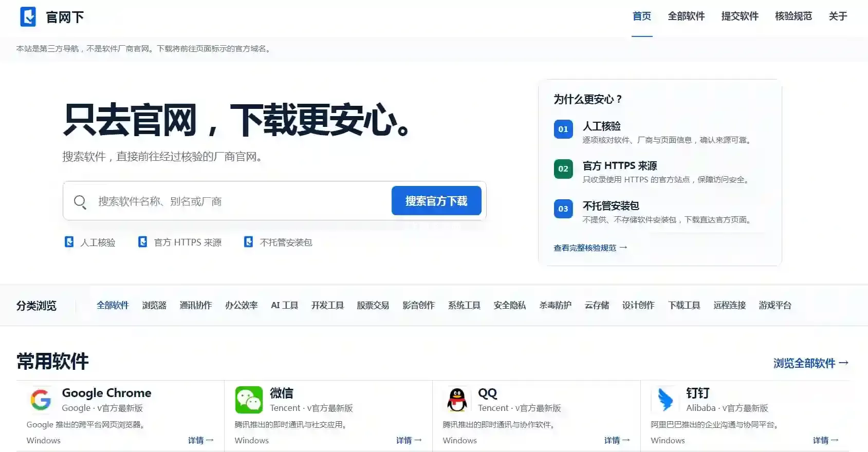Click 'Alibaba · v官方最新版' text
Screen dimensions: 868x452
point(727,408)
